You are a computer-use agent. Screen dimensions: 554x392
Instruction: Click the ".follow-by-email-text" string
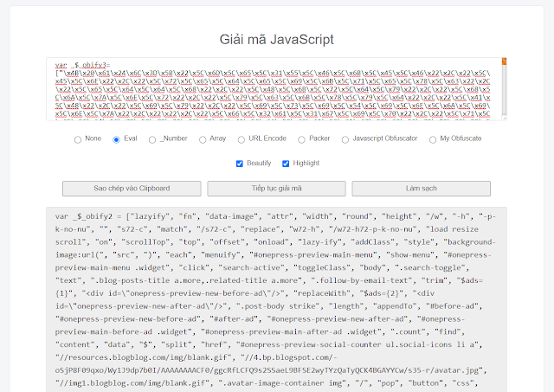(362, 280)
